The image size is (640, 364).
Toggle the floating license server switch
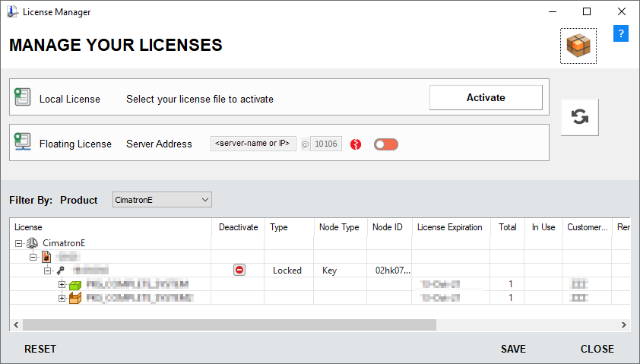click(385, 144)
